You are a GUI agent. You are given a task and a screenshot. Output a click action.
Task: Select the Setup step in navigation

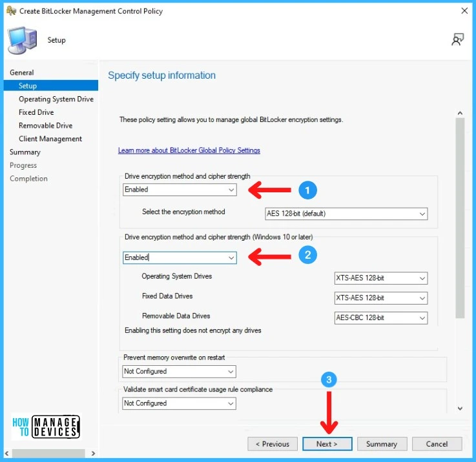coord(50,86)
